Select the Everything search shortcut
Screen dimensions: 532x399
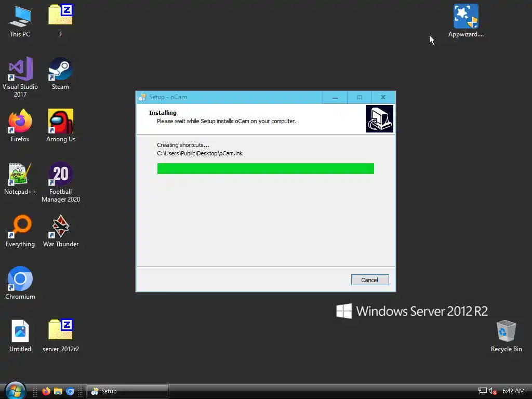[x=20, y=231]
